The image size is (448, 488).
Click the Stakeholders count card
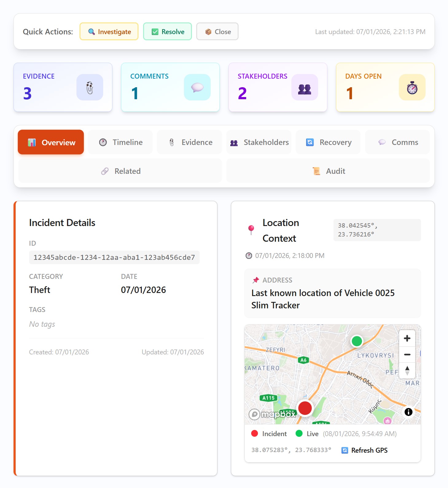tap(278, 87)
